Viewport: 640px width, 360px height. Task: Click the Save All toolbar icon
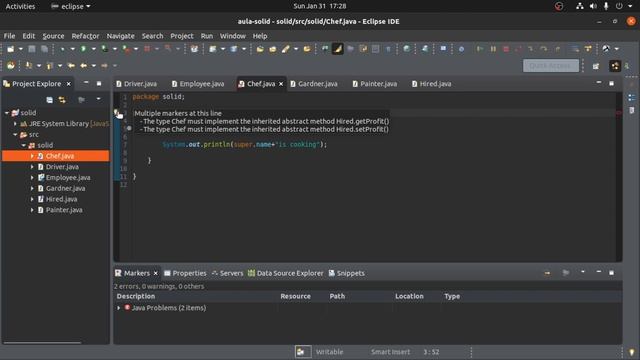(44, 49)
